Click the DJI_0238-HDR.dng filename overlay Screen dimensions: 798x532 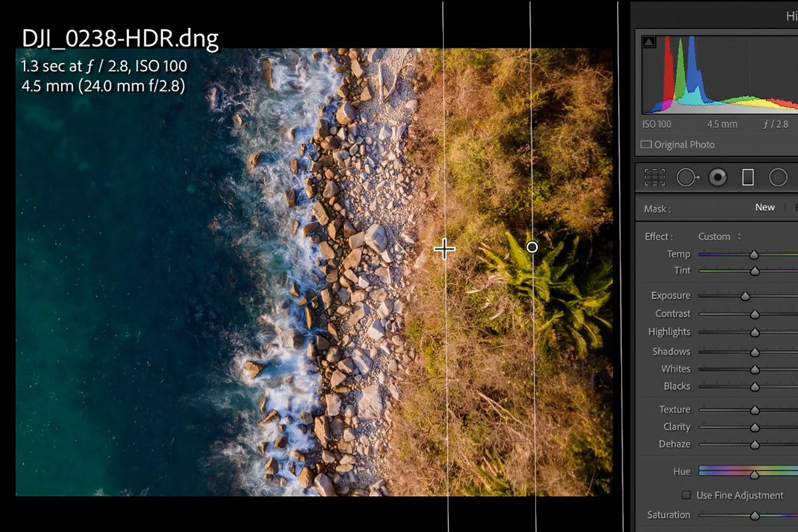(x=120, y=39)
